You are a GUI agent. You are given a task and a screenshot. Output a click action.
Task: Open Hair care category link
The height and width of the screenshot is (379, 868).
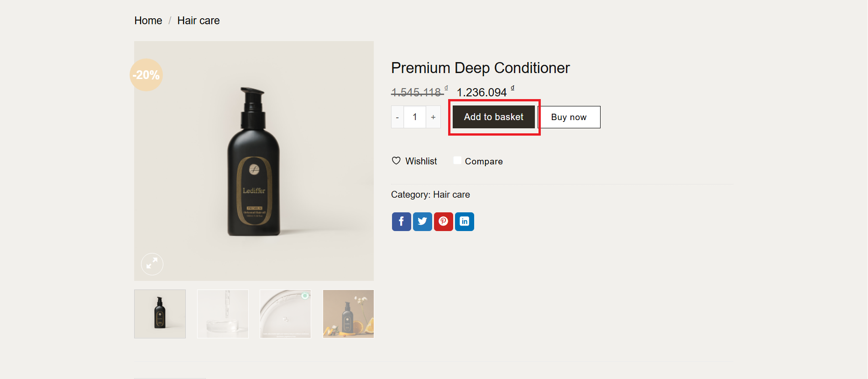coord(451,195)
